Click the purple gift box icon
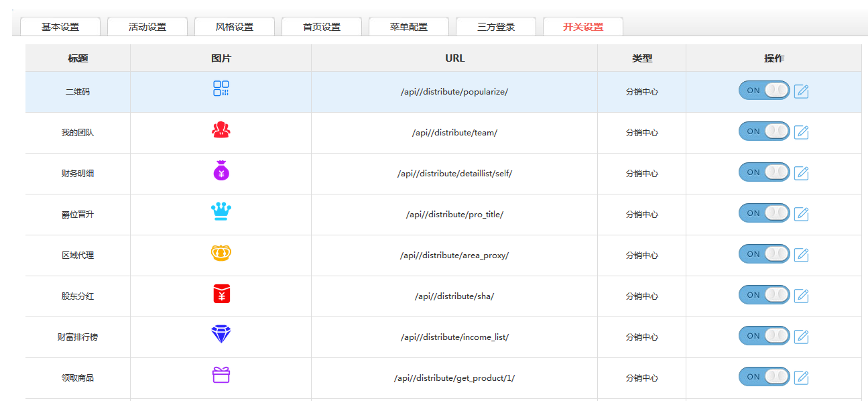The image size is (868, 401). (221, 375)
